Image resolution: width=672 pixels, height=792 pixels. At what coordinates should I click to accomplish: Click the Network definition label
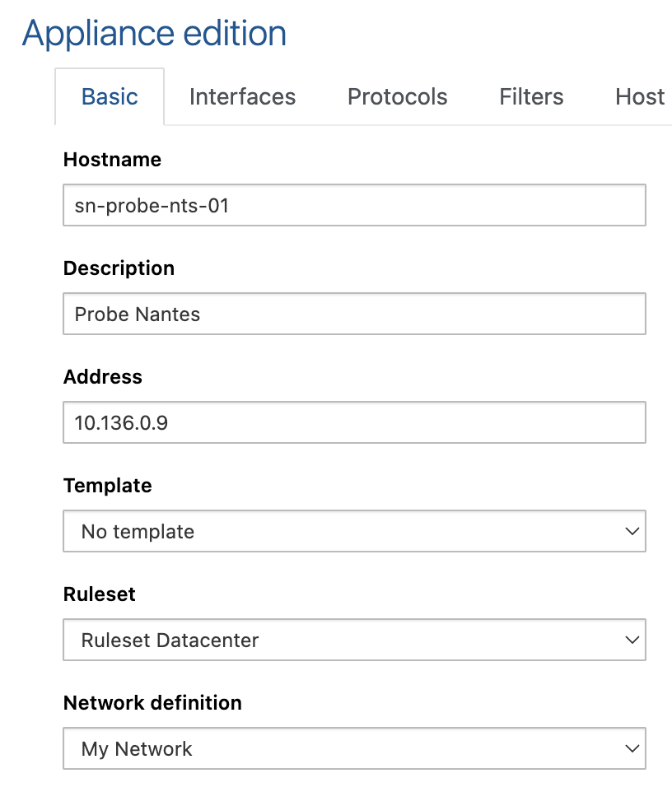click(x=152, y=703)
